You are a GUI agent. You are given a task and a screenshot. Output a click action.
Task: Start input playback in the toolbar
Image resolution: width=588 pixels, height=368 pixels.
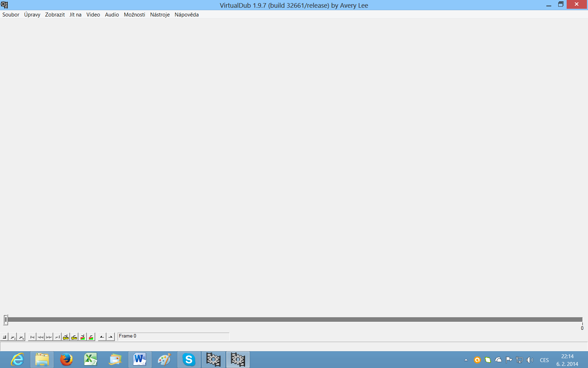pos(13,337)
